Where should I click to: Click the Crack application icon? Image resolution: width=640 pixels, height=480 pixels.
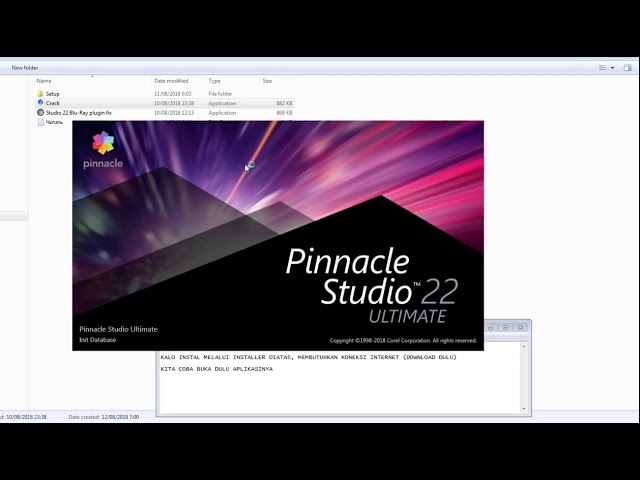[x=40, y=103]
